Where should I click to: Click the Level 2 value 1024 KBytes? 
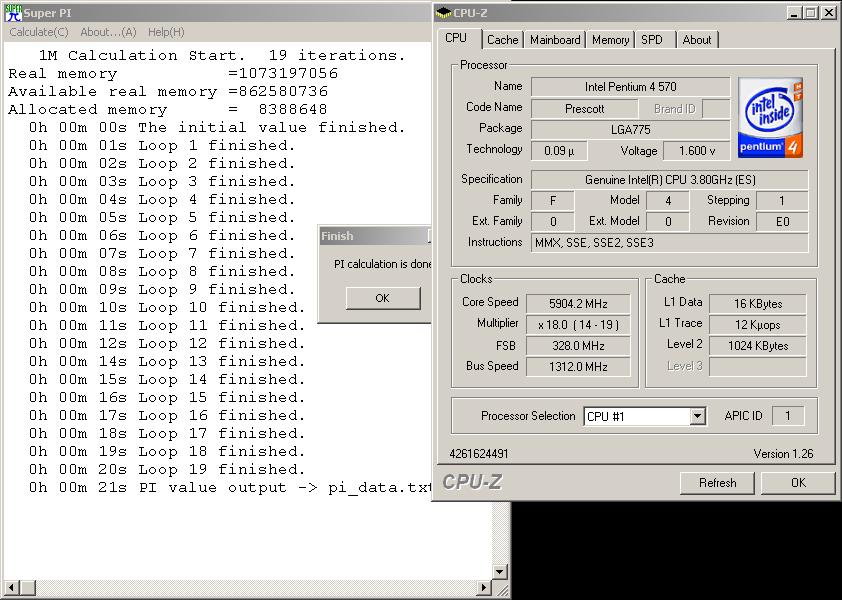tap(758, 346)
